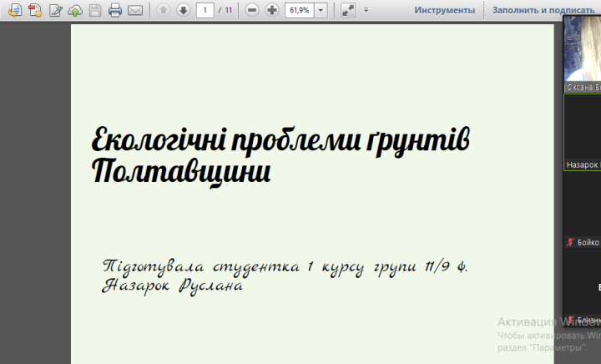The height and width of the screenshot is (364, 601).
Task: Zoom in with the plus button
Action: [271, 10]
